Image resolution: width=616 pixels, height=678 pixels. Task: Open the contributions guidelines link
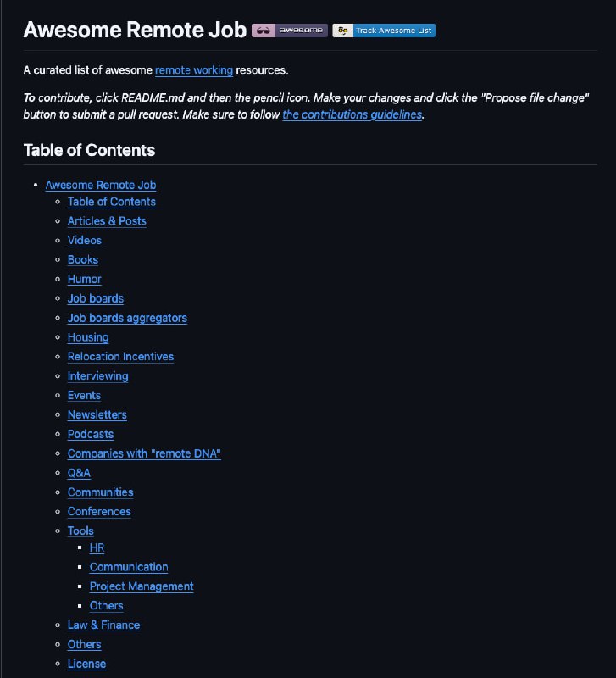(x=352, y=114)
